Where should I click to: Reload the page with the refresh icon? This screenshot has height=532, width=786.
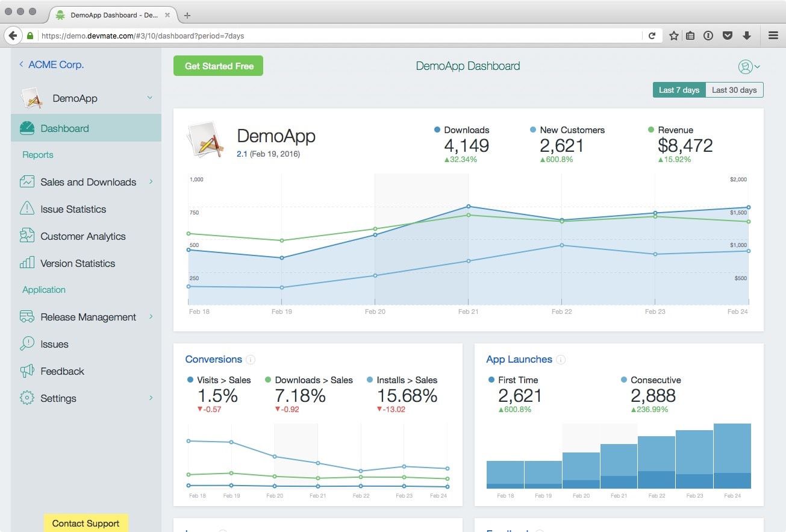652,36
